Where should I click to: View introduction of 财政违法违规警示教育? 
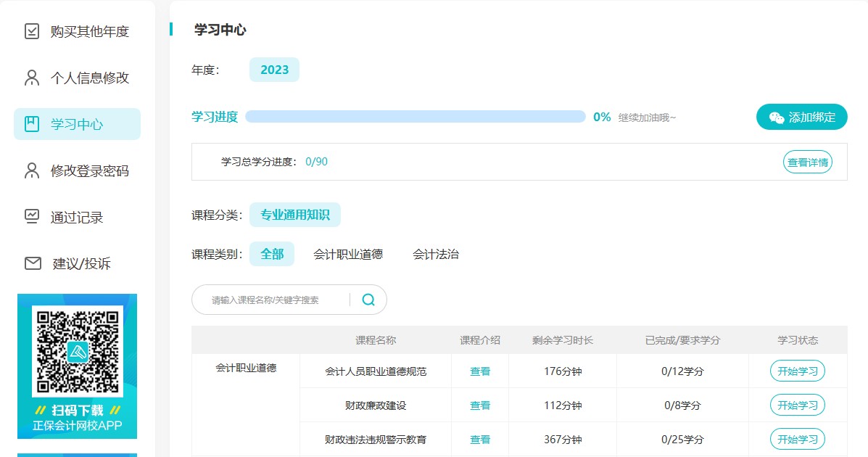[480, 440]
